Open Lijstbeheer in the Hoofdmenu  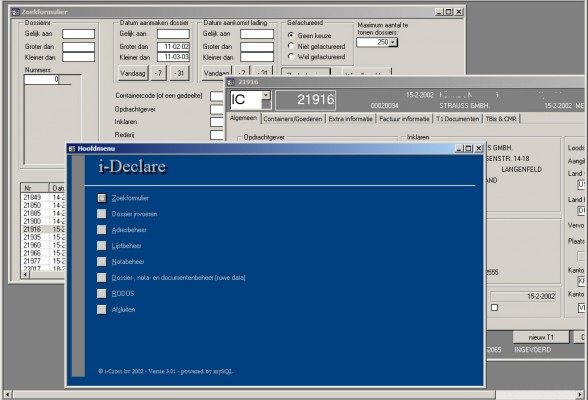pos(102,246)
